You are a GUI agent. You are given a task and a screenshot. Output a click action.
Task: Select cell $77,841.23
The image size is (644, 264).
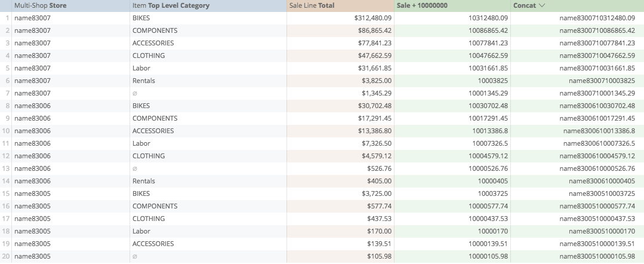click(340, 43)
